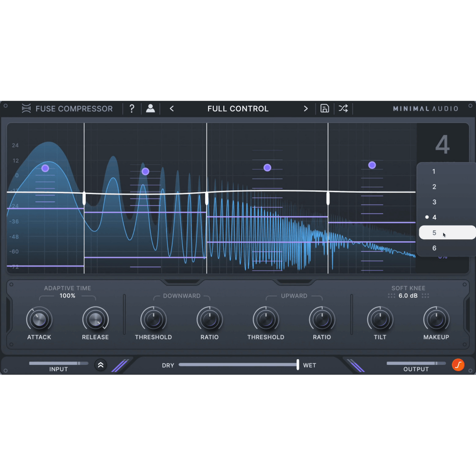Toggle the orange soft clip button

458,365
